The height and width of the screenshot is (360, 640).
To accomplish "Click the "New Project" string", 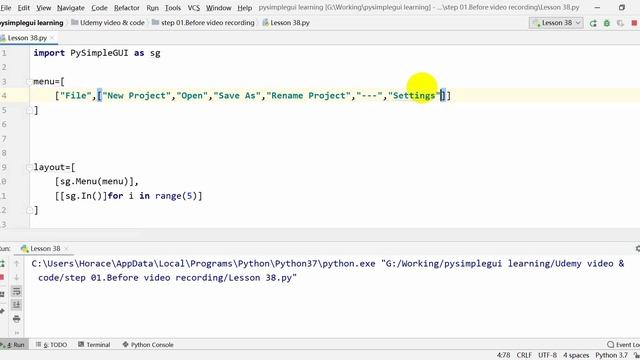I will tap(136, 96).
